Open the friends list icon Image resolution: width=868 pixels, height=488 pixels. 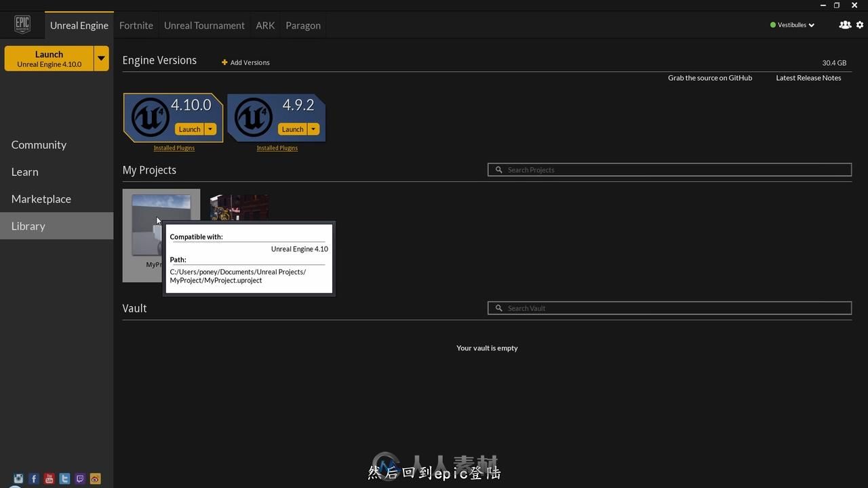(845, 25)
